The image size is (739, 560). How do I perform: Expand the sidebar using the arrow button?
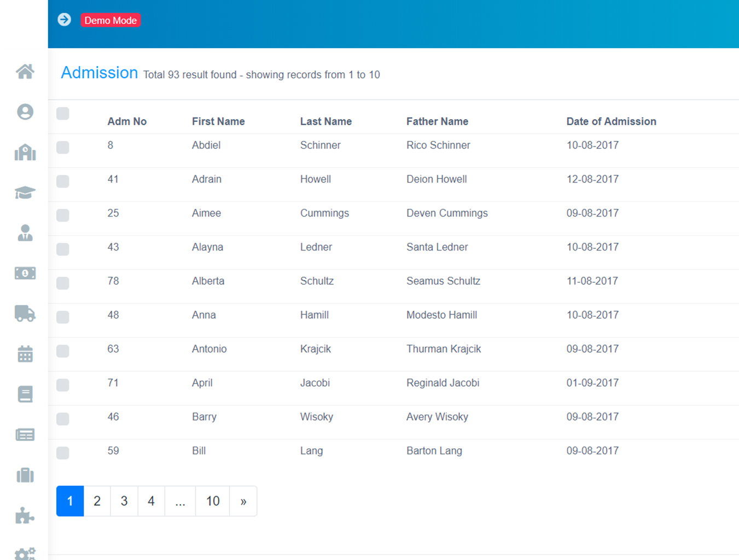click(x=64, y=19)
